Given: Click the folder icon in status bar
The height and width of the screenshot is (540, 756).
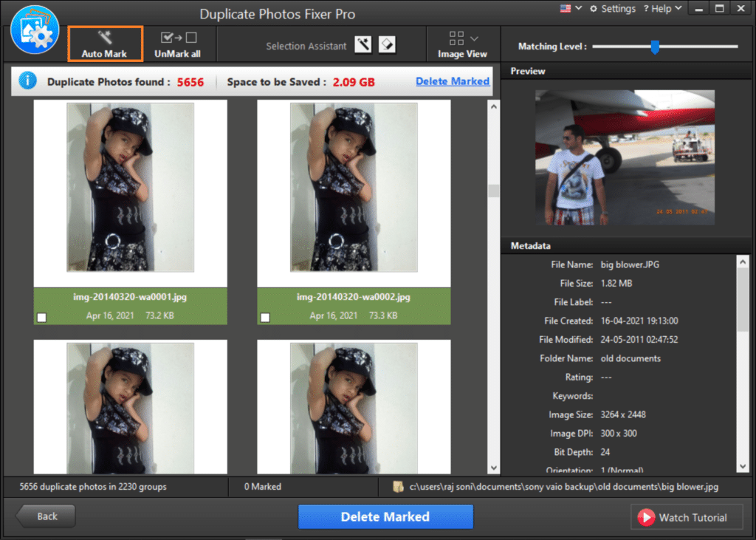Looking at the screenshot, I should click(398, 486).
